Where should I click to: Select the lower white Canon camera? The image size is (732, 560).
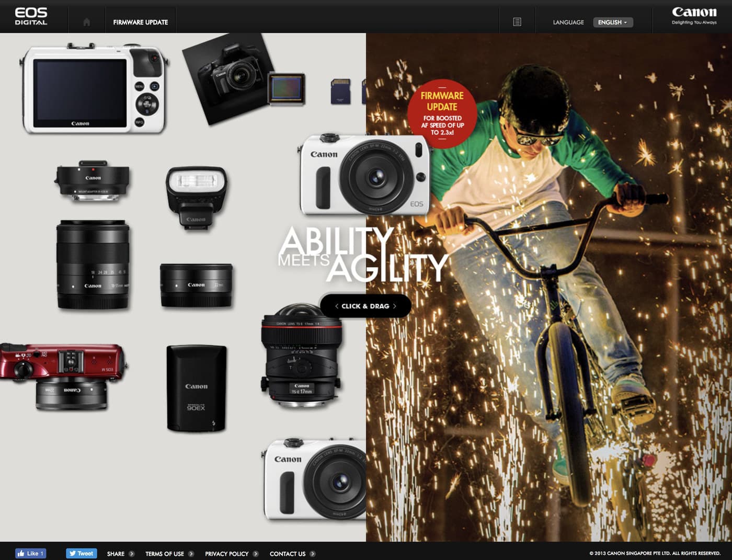[314, 479]
